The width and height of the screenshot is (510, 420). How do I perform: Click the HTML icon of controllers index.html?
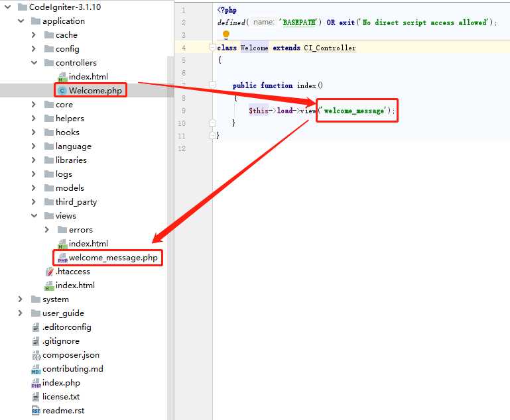pos(62,77)
